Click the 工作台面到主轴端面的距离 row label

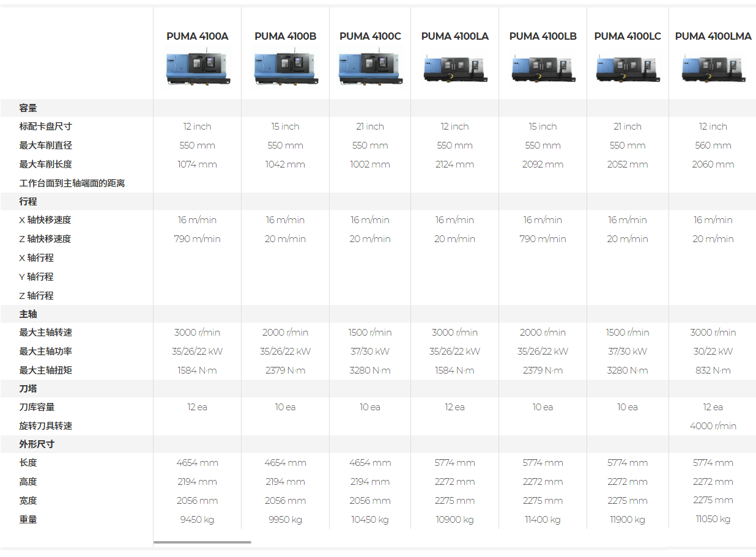pos(72,183)
